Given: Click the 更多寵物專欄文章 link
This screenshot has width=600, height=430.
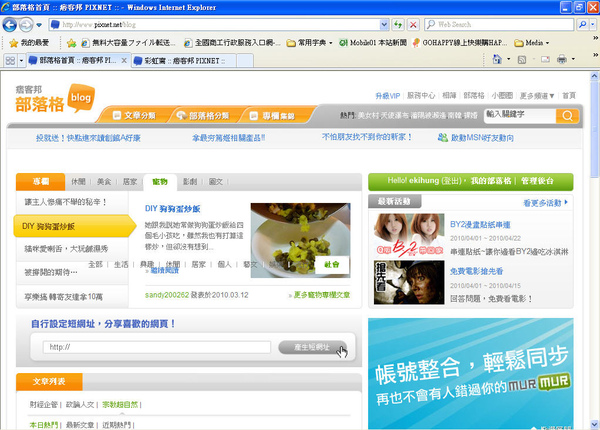Looking at the screenshot, I should [321, 295].
